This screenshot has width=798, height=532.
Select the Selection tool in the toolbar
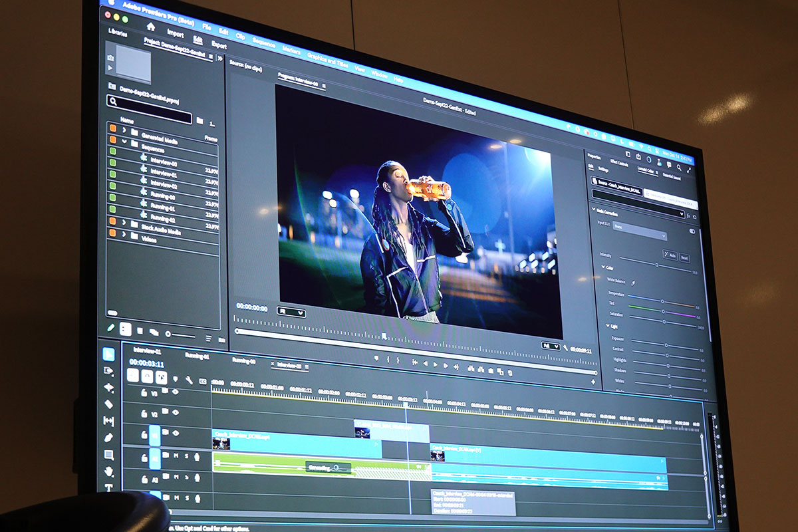click(x=108, y=354)
